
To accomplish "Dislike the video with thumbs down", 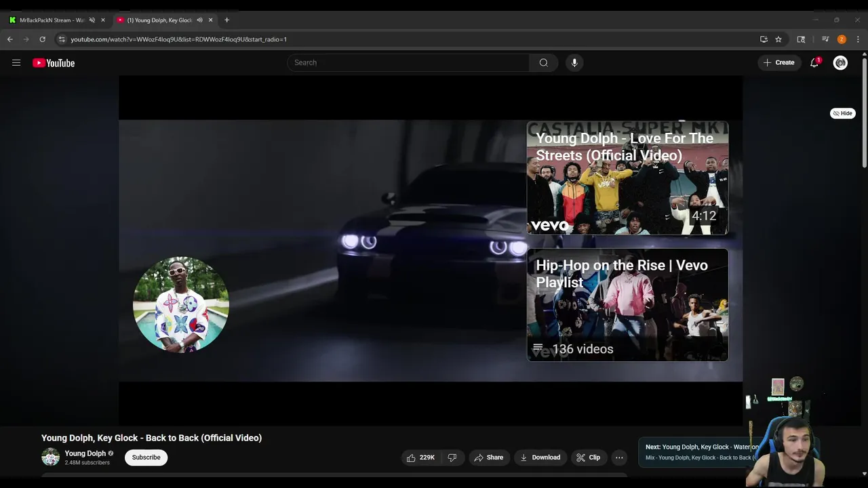I will point(452,457).
